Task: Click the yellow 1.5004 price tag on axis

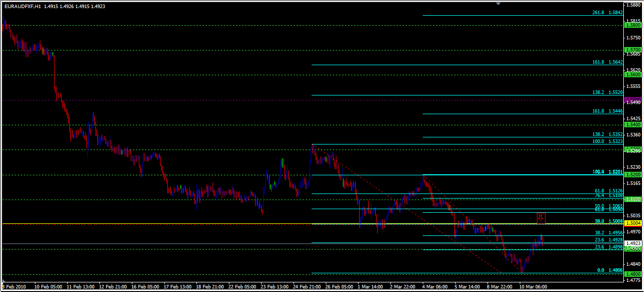Action: click(x=633, y=223)
